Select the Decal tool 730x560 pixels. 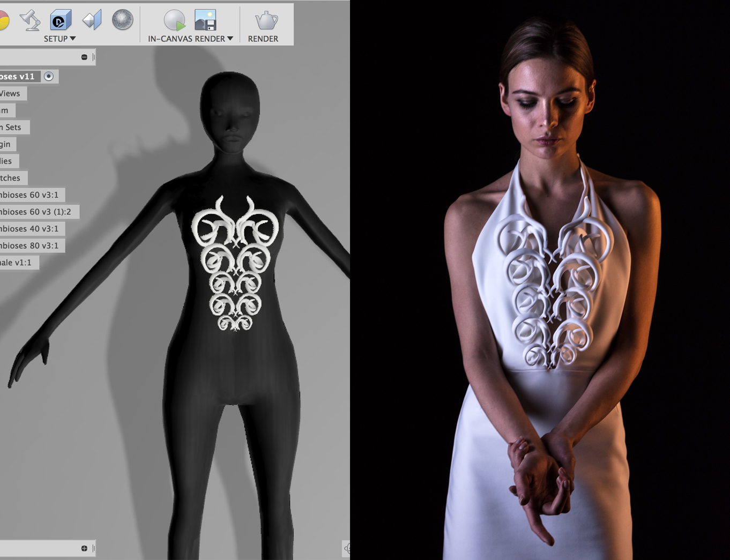[61, 19]
